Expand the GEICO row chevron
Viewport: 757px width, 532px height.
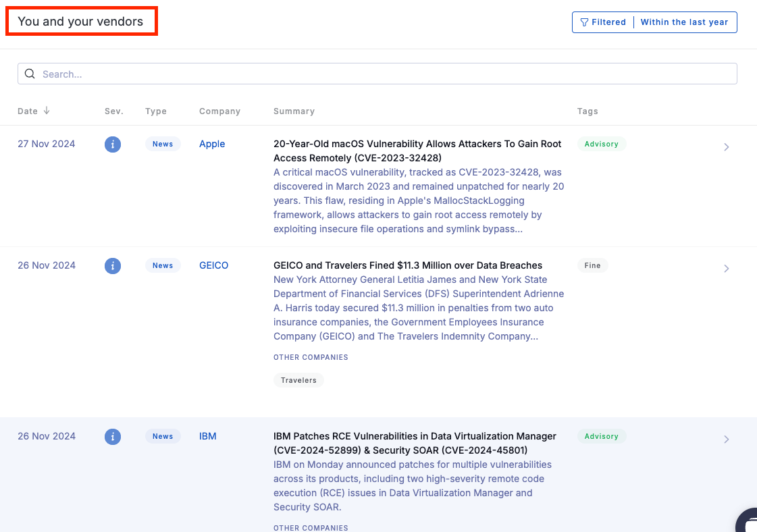click(727, 269)
